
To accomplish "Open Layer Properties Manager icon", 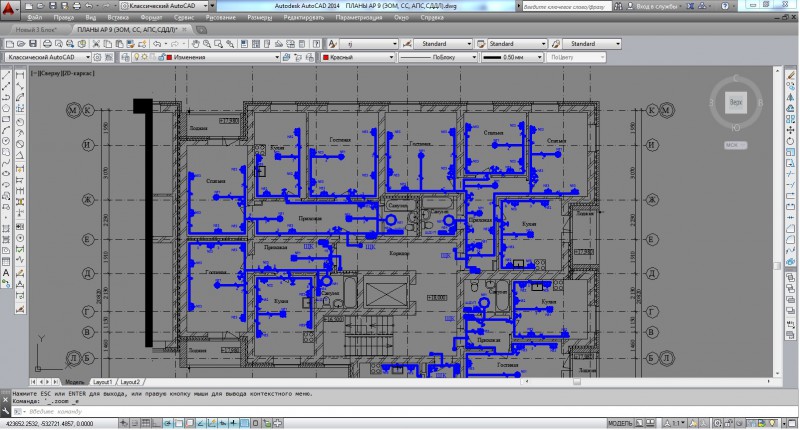I will (x=125, y=57).
